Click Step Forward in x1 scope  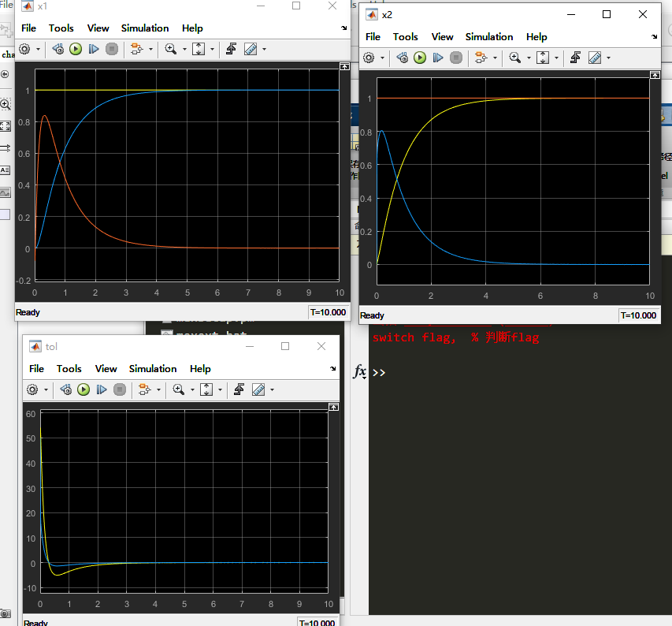click(94, 49)
